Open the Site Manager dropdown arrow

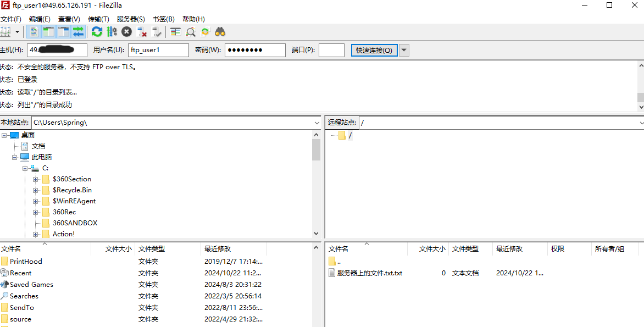(17, 31)
